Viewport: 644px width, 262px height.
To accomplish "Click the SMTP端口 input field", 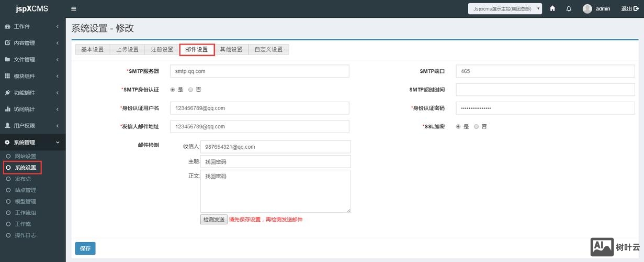I will (x=546, y=71).
